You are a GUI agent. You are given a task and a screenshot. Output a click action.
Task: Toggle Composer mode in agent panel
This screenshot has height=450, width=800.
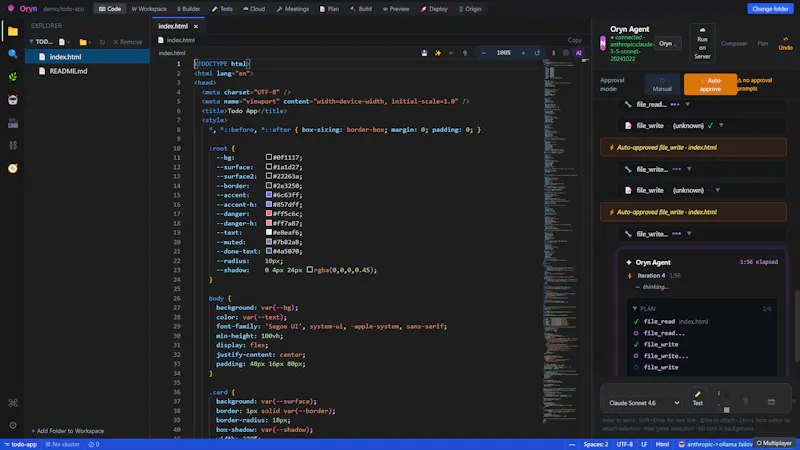click(734, 44)
